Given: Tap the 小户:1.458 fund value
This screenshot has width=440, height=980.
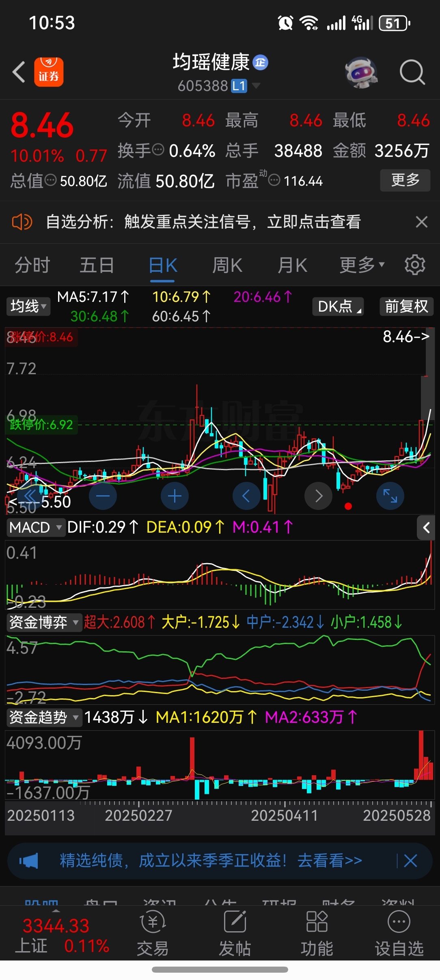Looking at the screenshot, I should pos(367,622).
